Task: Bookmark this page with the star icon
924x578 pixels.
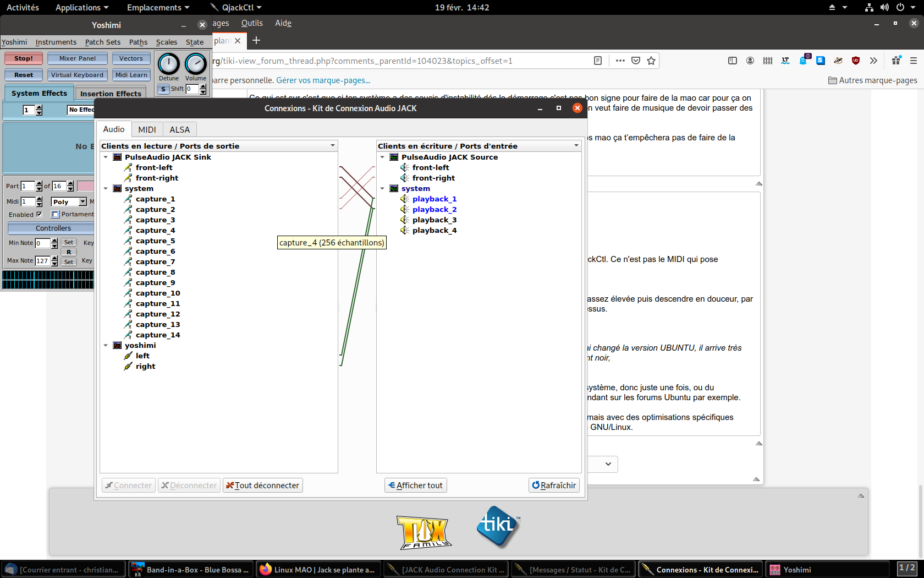Action: (651, 61)
